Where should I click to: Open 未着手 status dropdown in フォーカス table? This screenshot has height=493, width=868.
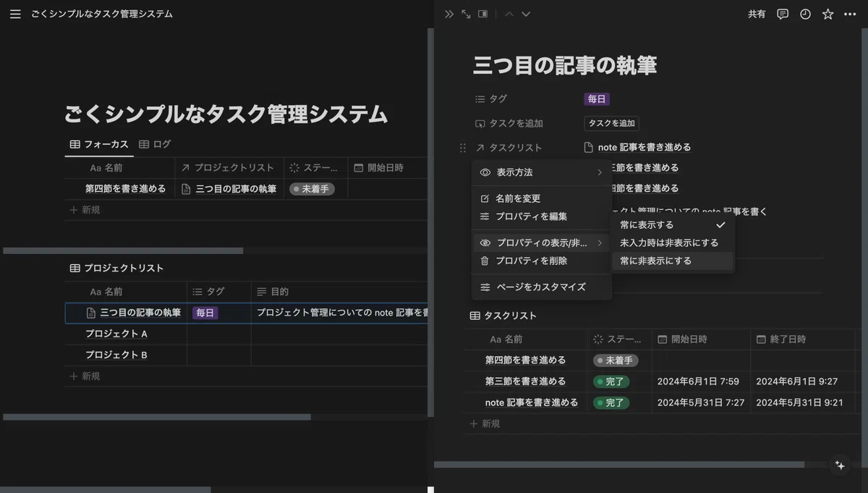(x=312, y=189)
